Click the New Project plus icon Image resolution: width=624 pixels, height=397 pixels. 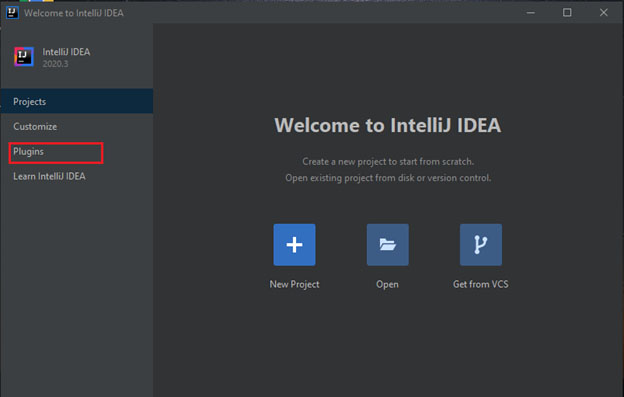[x=294, y=245]
